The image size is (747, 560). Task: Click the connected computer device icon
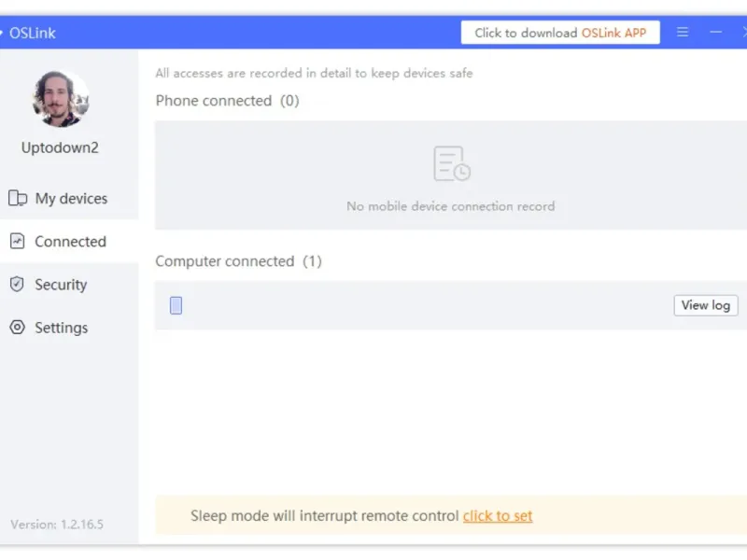(x=176, y=305)
